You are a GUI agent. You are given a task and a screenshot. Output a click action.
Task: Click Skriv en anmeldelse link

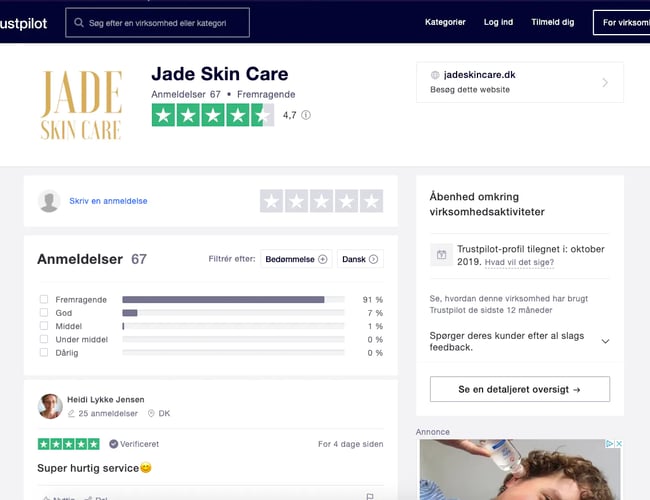pyautogui.click(x=108, y=201)
